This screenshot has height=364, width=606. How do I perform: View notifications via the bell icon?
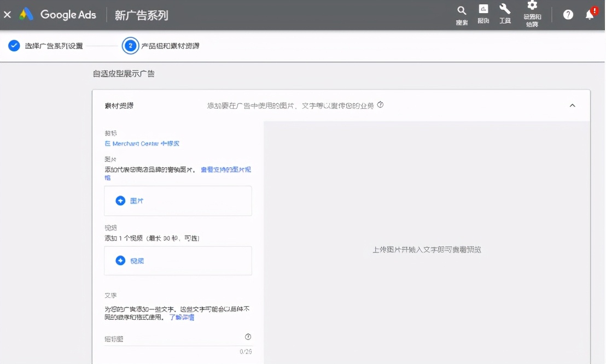click(x=589, y=15)
